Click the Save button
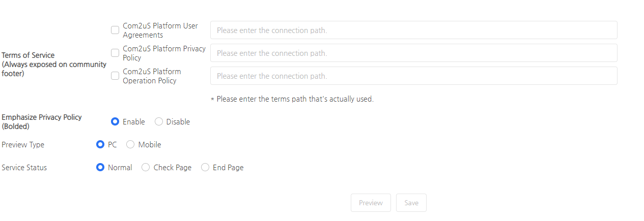The width and height of the screenshot is (644, 221). point(411,203)
